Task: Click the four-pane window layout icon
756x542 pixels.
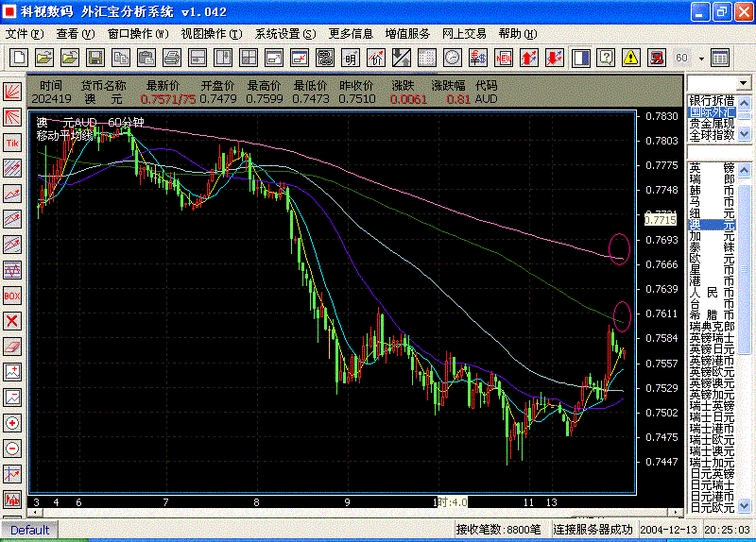Action: 249,58
